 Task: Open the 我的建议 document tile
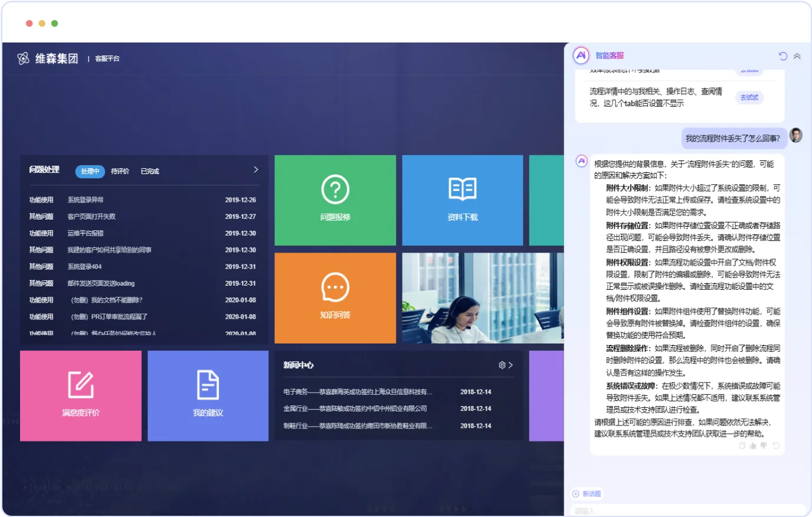click(208, 396)
